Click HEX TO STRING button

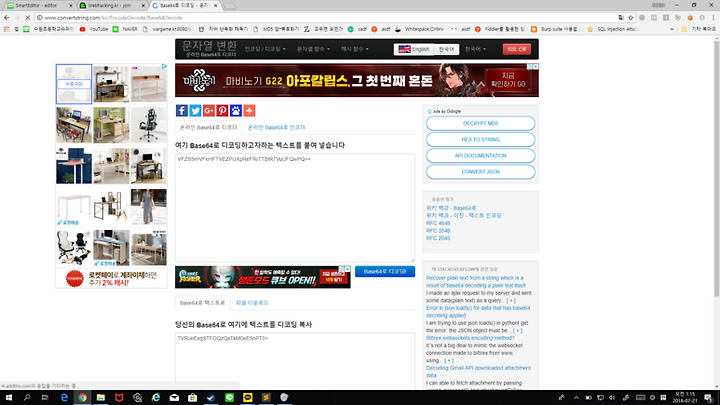tap(480, 140)
